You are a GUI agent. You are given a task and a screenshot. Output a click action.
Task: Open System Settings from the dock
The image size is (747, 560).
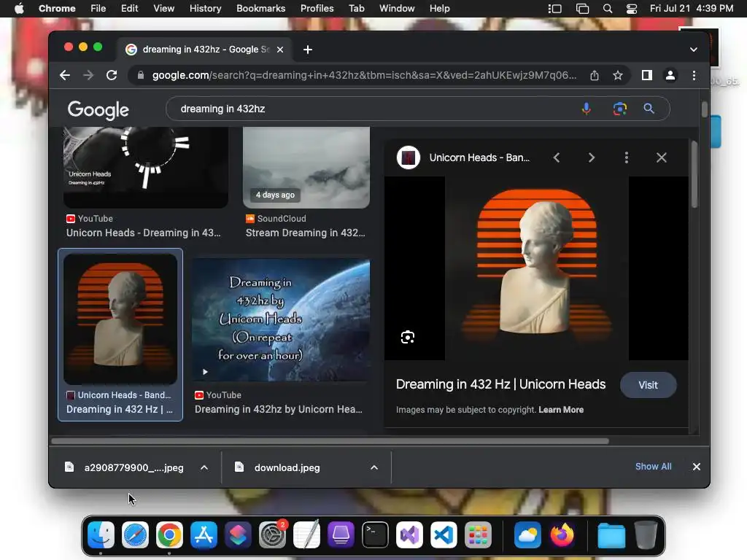pos(272,534)
